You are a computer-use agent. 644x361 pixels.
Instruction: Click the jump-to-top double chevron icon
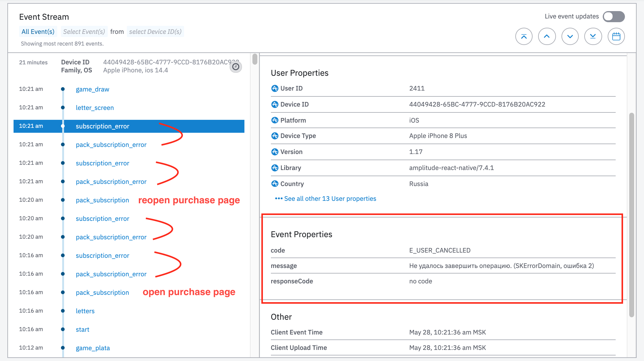(x=524, y=36)
